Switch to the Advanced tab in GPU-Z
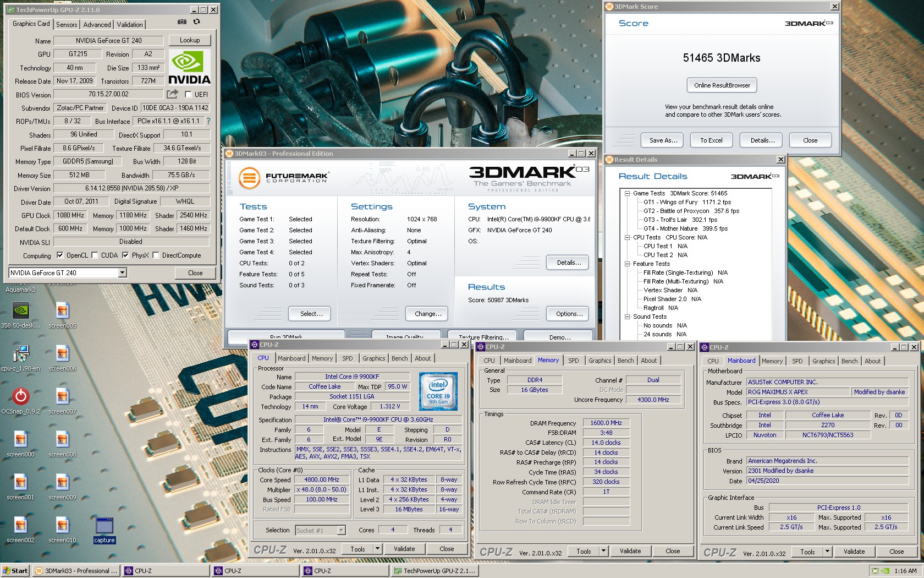924x578 pixels. coord(97,25)
